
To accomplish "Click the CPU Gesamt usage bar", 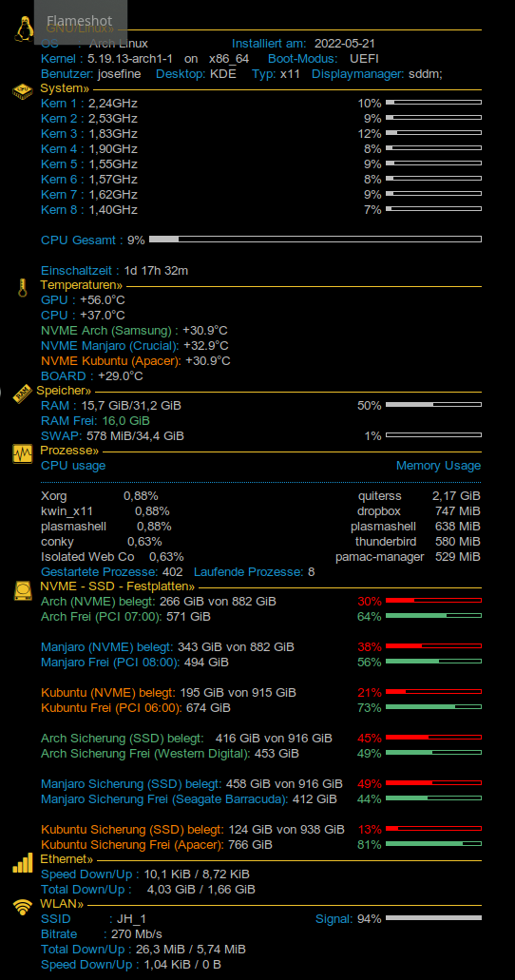I will tap(315, 240).
